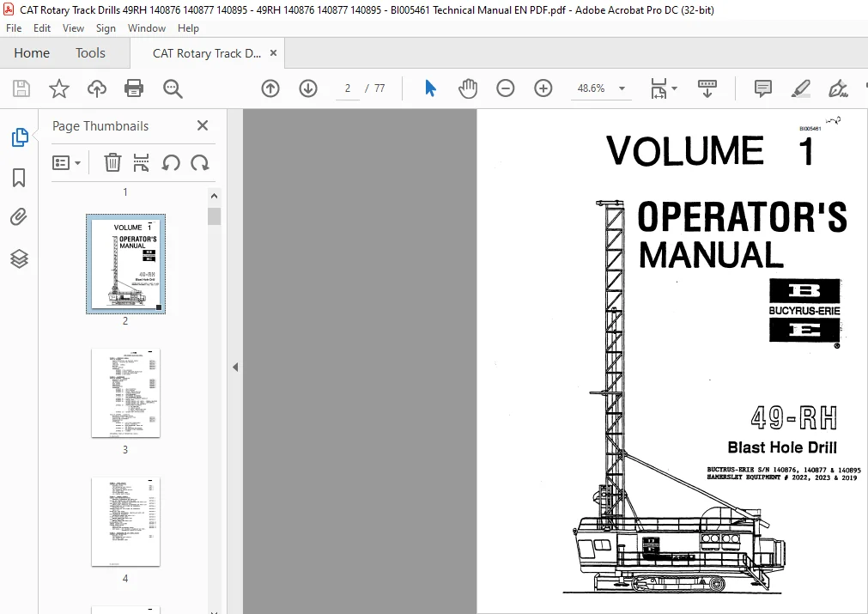Switch to the Tools tab
Screen dimensions: 868x614
90,53
